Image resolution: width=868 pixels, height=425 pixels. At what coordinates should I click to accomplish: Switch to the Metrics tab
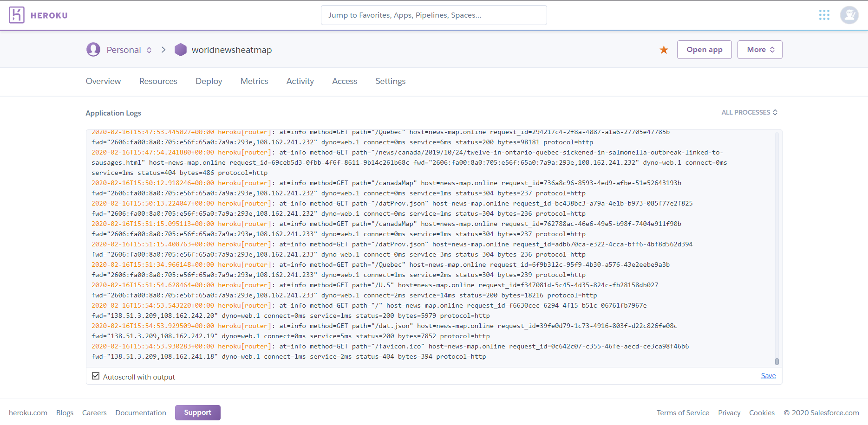[254, 81]
